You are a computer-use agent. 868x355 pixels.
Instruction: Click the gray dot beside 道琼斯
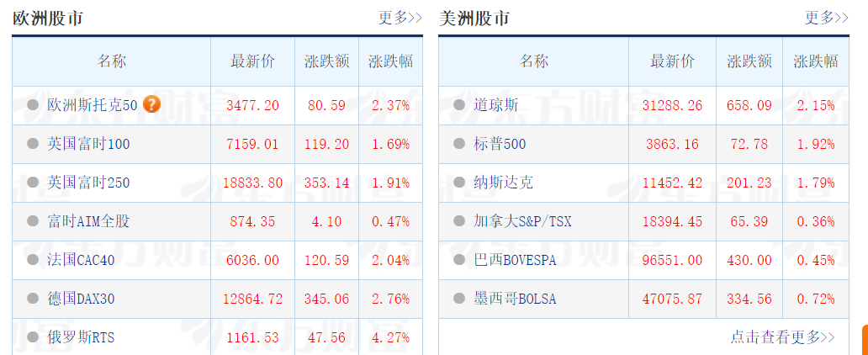(x=458, y=104)
